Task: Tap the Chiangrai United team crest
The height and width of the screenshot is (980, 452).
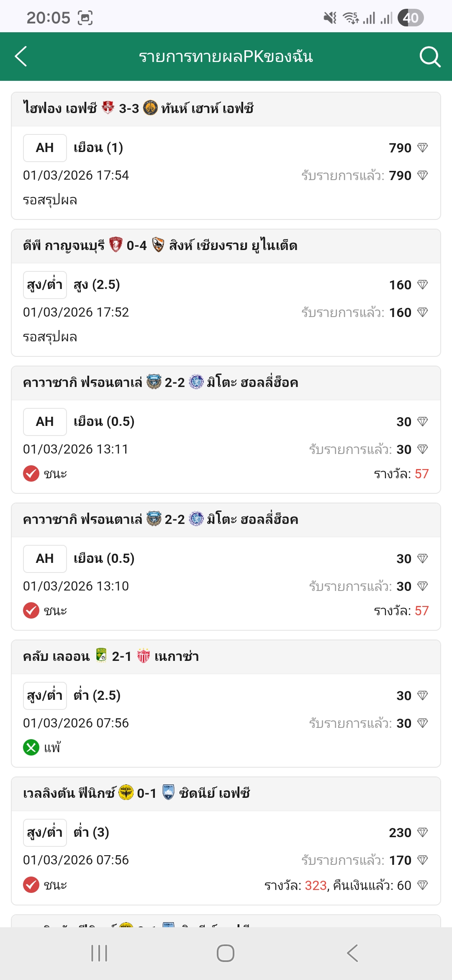Action: click(x=158, y=245)
